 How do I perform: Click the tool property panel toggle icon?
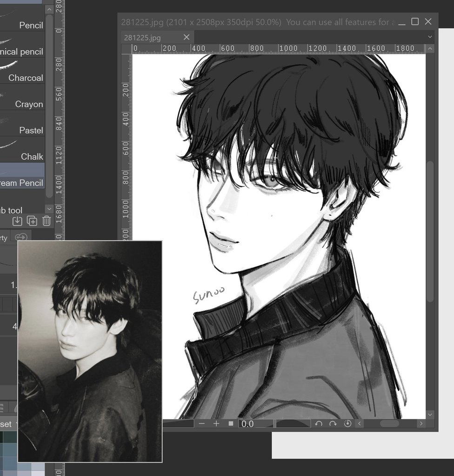(21, 237)
